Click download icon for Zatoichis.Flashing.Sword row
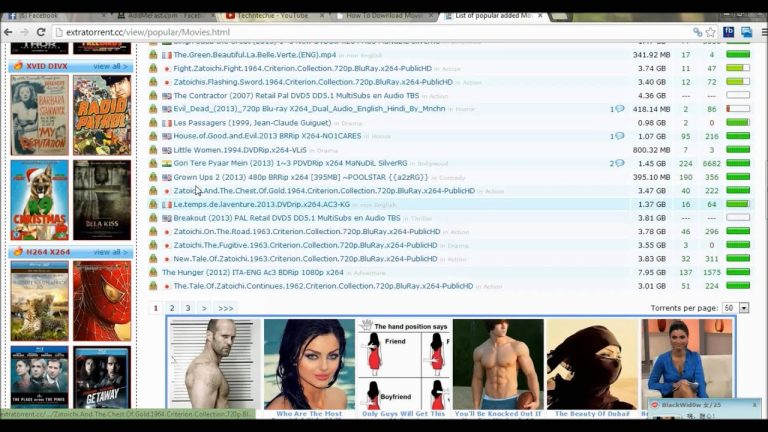This screenshot has width=768, height=432. click(153, 82)
